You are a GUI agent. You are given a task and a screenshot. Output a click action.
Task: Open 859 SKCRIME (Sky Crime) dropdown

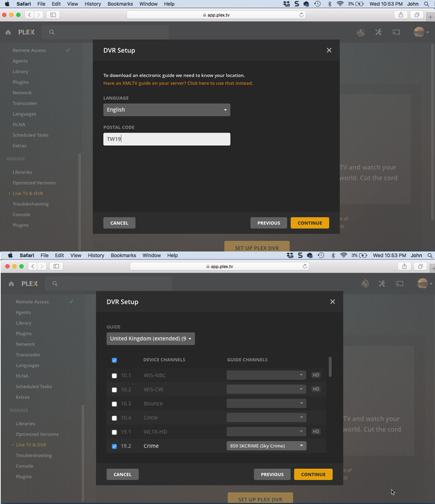[266, 446]
